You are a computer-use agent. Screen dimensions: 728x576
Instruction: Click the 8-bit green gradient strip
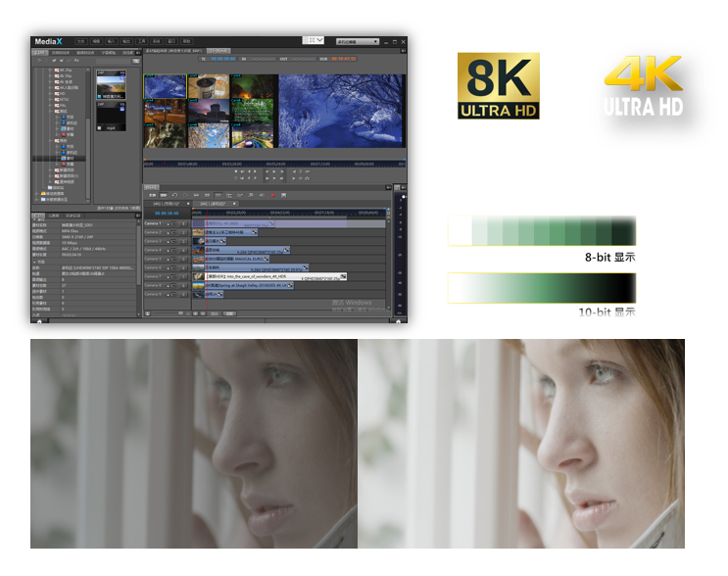coord(542,230)
